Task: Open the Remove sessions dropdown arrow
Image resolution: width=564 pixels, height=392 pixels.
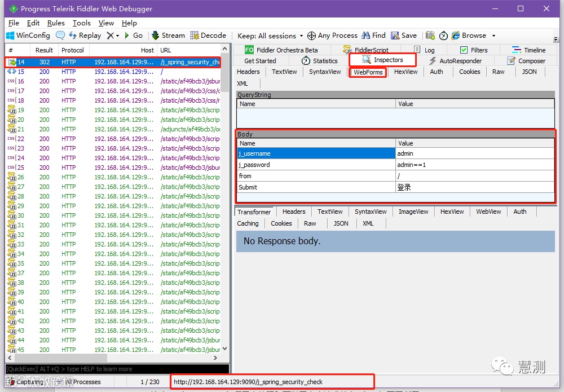Action: (118, 36)
